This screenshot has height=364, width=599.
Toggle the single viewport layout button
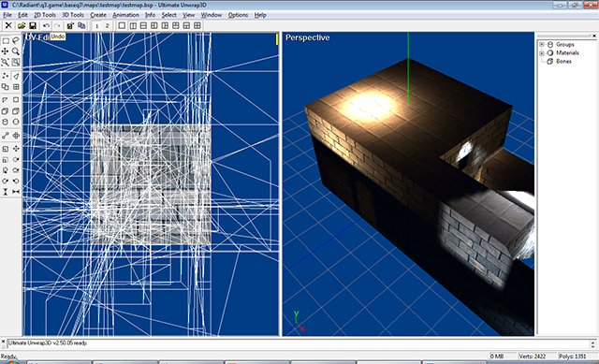tap(122, 25)
